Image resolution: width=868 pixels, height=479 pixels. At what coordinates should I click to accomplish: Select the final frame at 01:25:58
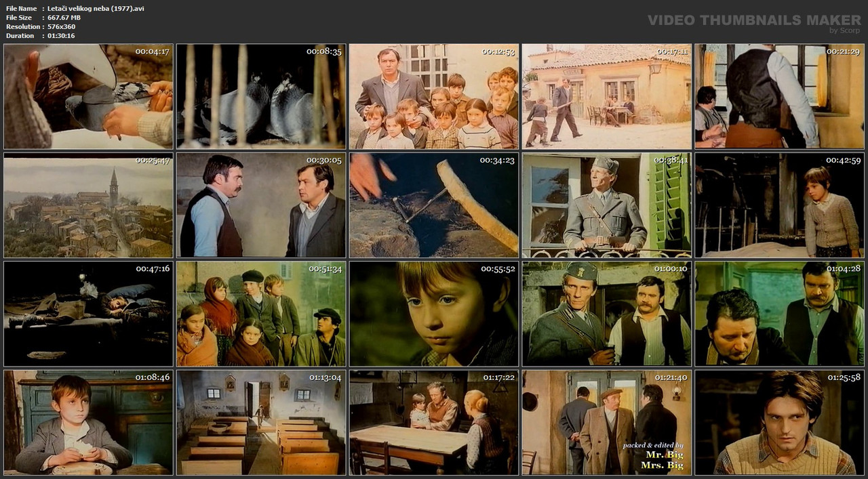pos(780,422)
